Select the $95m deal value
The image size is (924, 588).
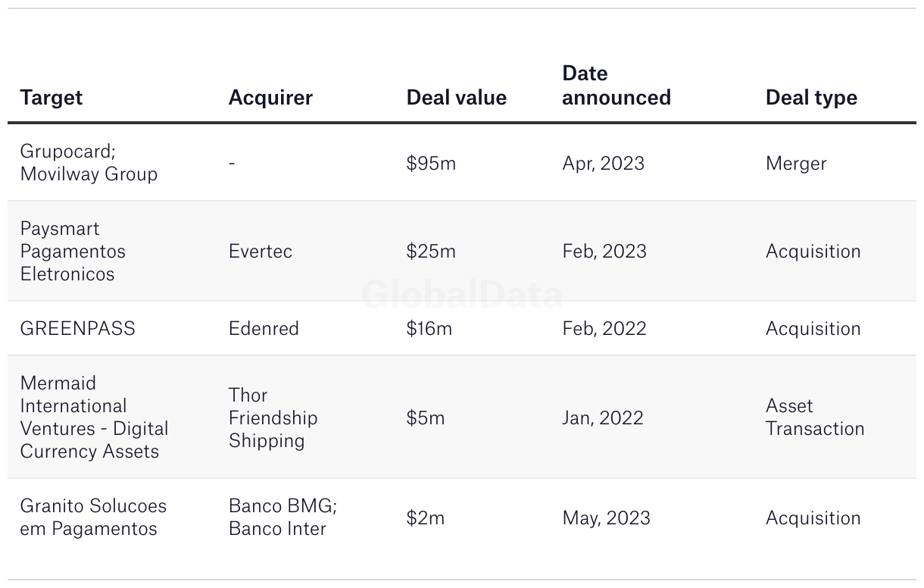[x=431, y=164]
